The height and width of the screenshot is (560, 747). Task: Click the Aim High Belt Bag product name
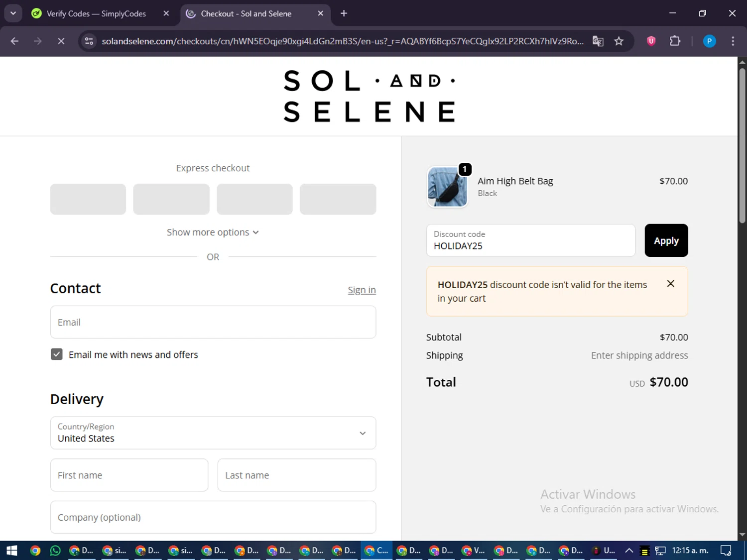(x=515, y=181)
